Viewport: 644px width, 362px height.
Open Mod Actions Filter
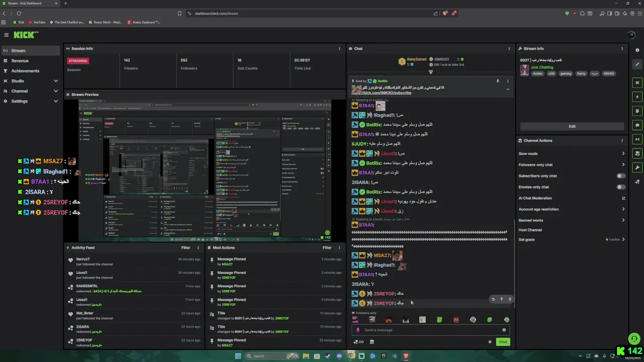tap(327, 247)
